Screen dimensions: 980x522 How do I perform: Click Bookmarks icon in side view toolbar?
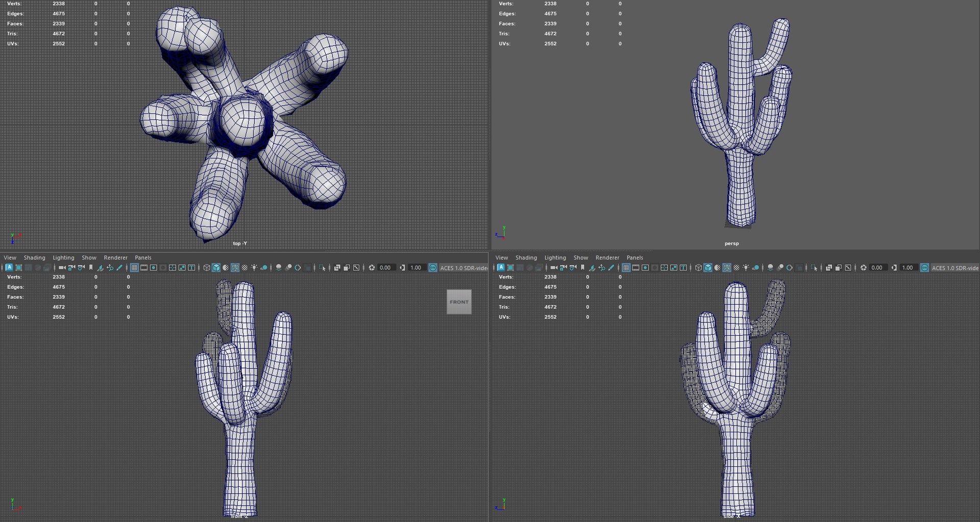point(582,267)
